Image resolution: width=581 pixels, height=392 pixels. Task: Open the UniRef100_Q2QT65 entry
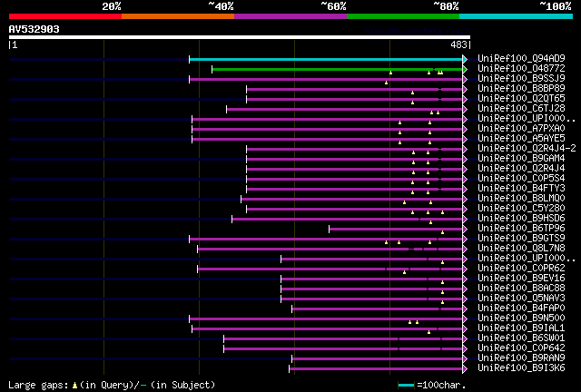(x=521, y=98)
